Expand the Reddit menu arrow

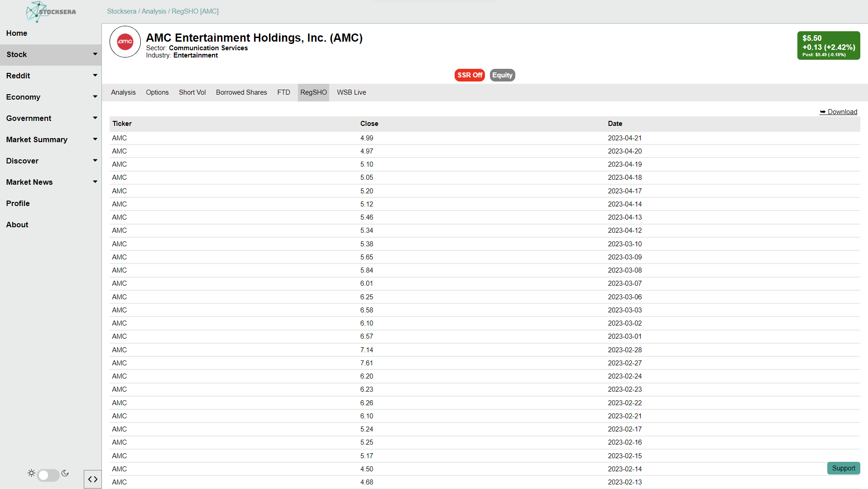pos(95,75)
